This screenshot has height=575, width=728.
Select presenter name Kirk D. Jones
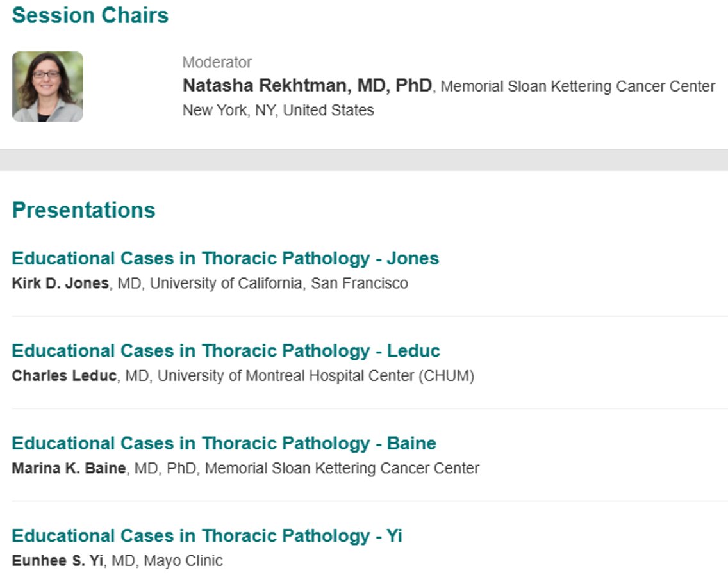coord(60,283)
